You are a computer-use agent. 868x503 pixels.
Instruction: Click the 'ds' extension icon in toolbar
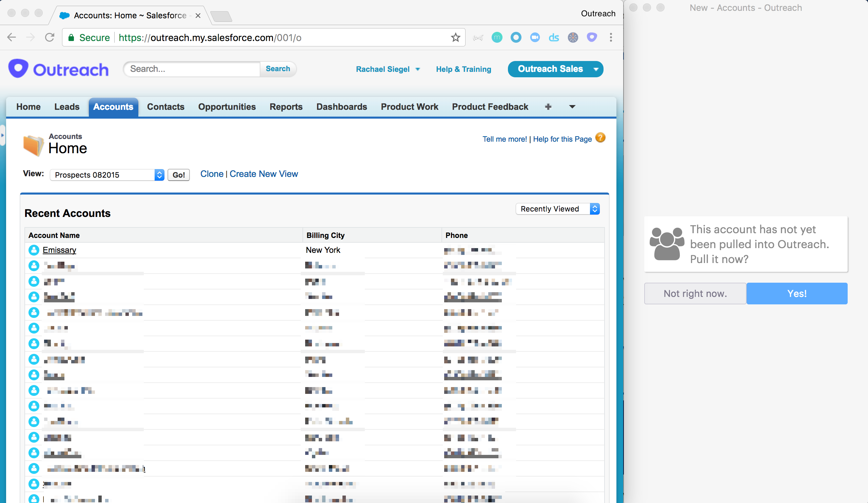click(554, 37)
